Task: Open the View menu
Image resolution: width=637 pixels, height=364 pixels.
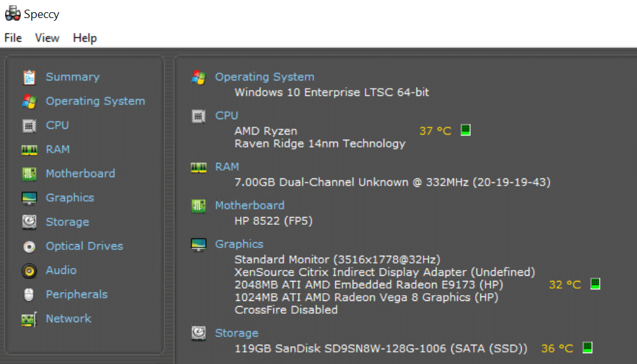Action: [47, 38]
